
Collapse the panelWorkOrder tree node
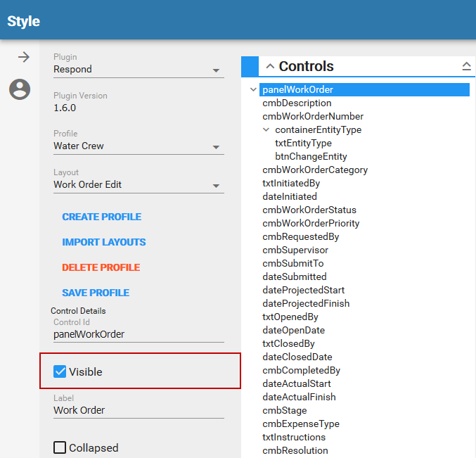click(x=254, y=90)
